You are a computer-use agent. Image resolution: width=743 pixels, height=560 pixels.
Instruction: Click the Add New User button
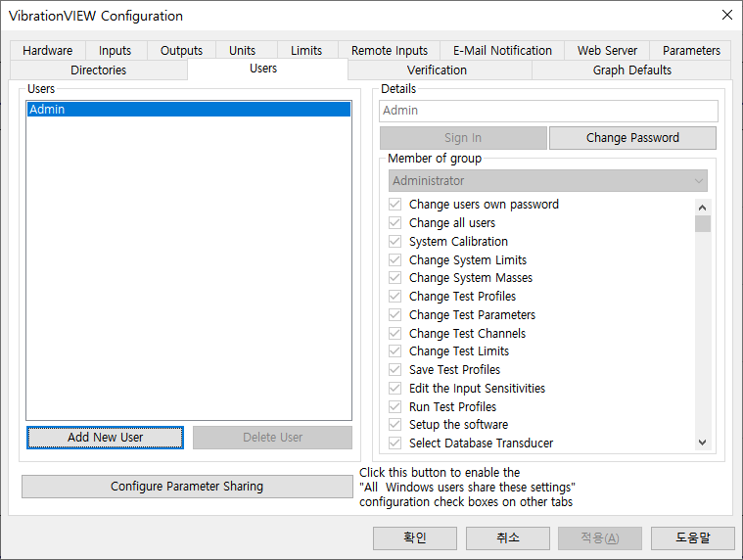pos(105,438)
